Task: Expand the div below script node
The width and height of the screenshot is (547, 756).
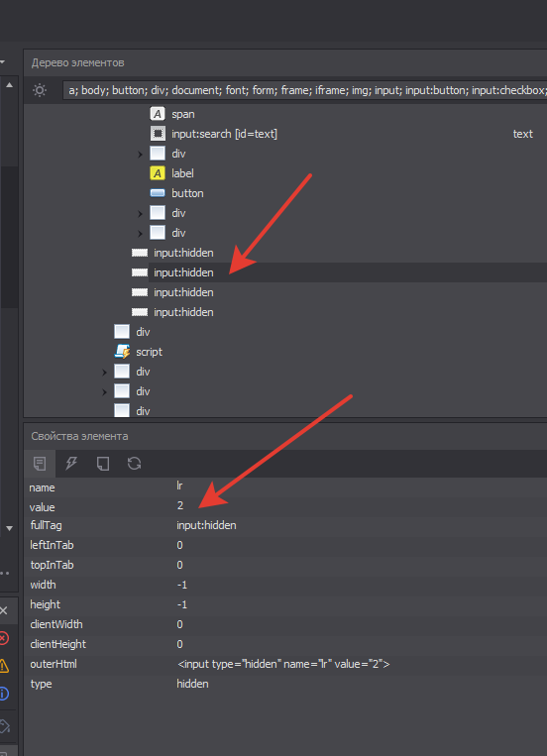Action: tap(104, 373)
